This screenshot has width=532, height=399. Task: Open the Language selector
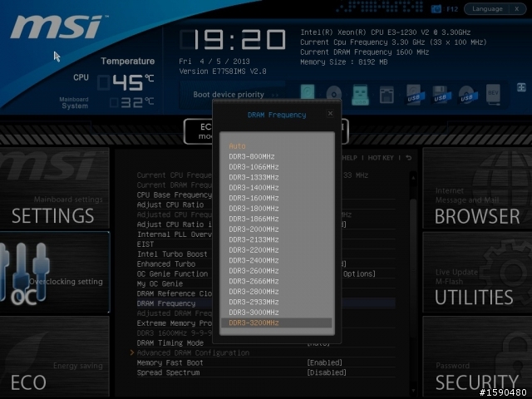point(487,9)
